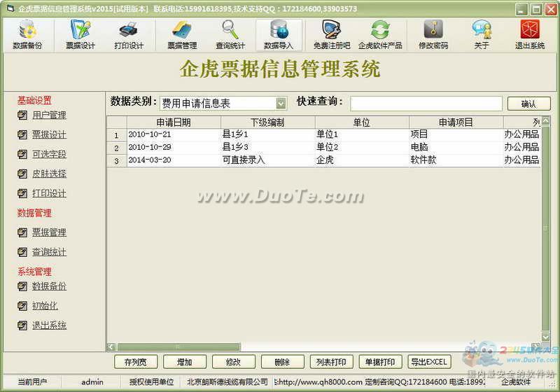This screenshot has width=560, height=392.
Task: Select cell 可直接录入
Action: 268,160
